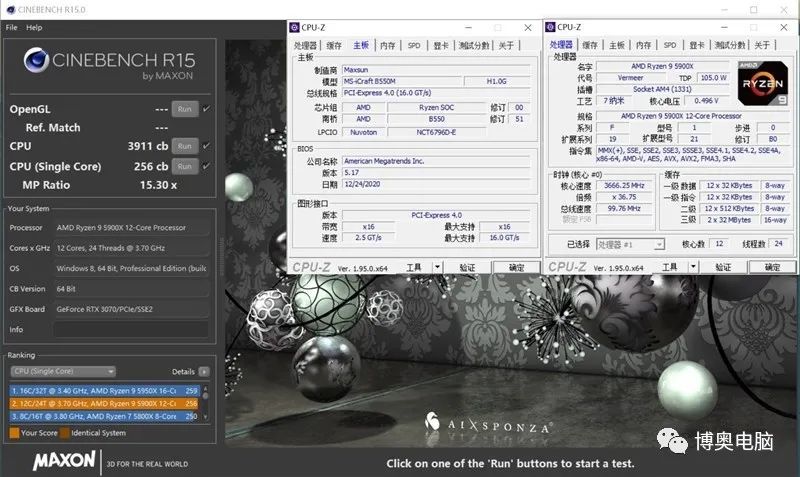The width and height of the screenshot is (800, 477).
Task: Click the AIXSPONZA logo in render
Action: point(488,423)
